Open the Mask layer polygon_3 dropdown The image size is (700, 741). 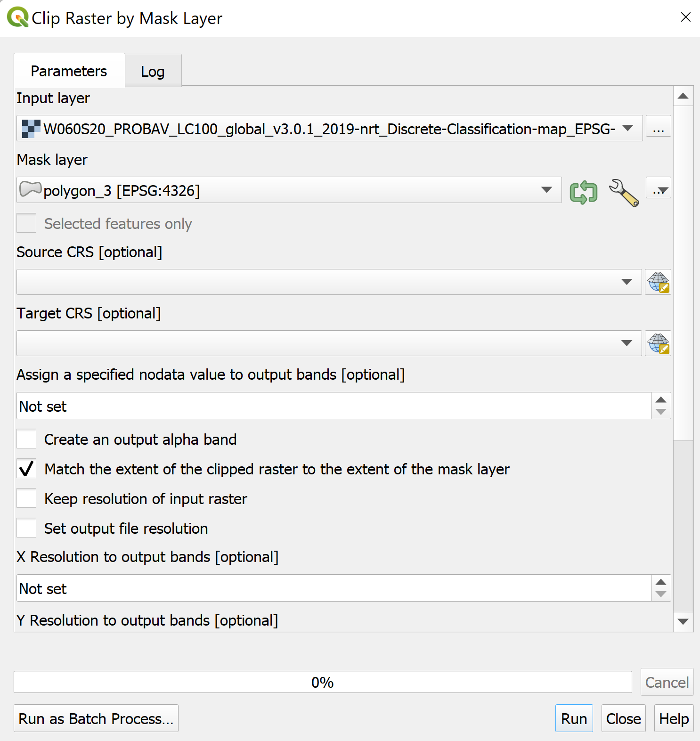click(546, 190)
